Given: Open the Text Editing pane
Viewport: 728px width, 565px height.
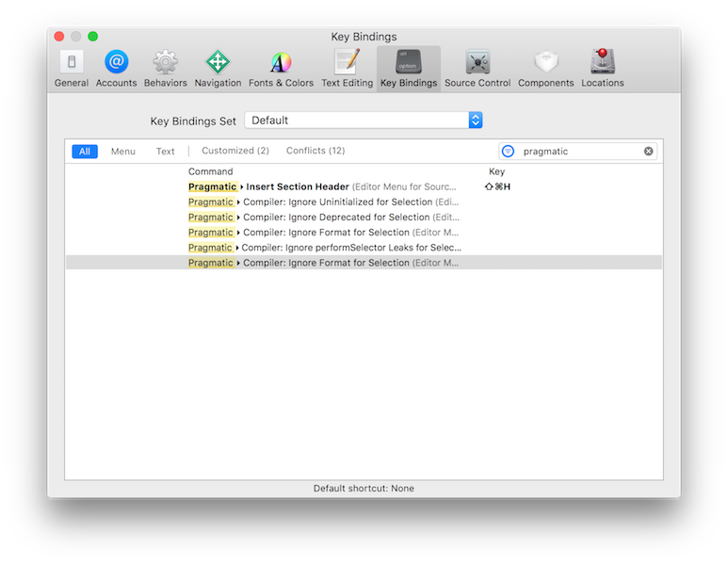Looking at the screenshot, I should pos(347,69).
